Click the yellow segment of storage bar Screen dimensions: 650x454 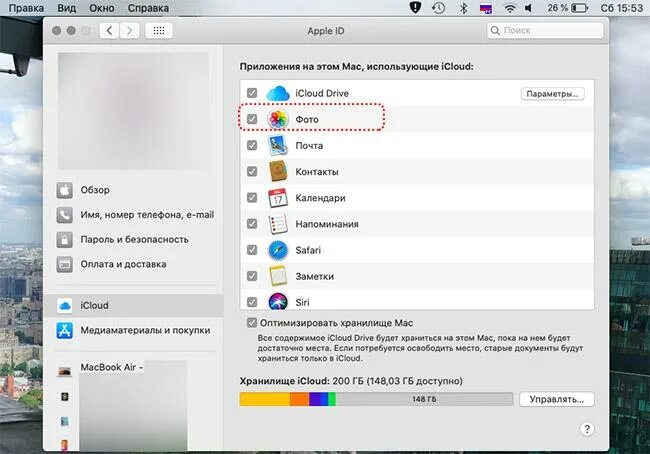[x=265, y=399]
